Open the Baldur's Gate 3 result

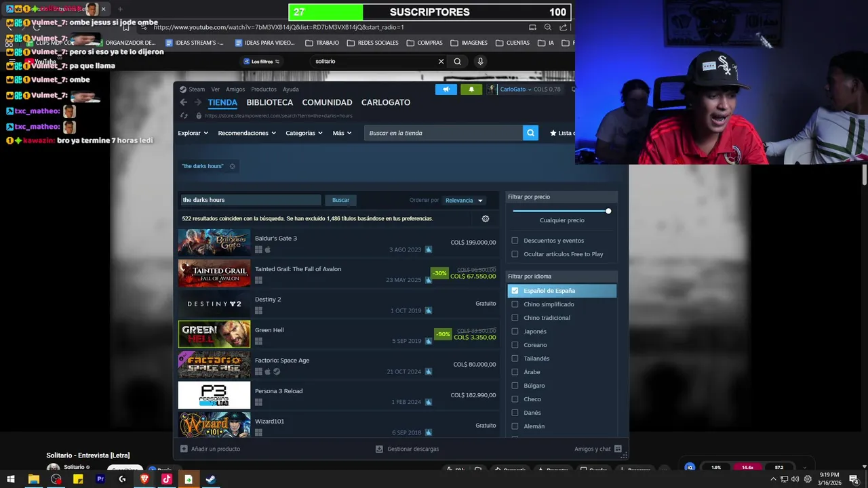[x=338, y=243]
